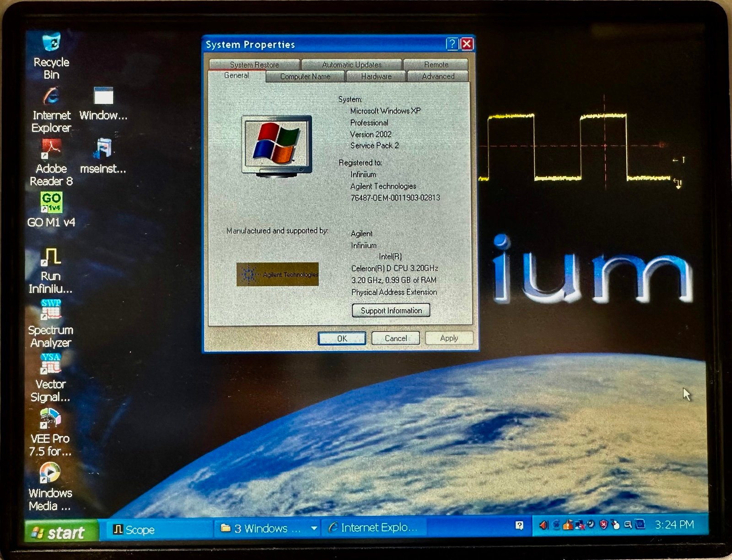Click the Apply button
The image size is (732, 560).
point(449,338)
